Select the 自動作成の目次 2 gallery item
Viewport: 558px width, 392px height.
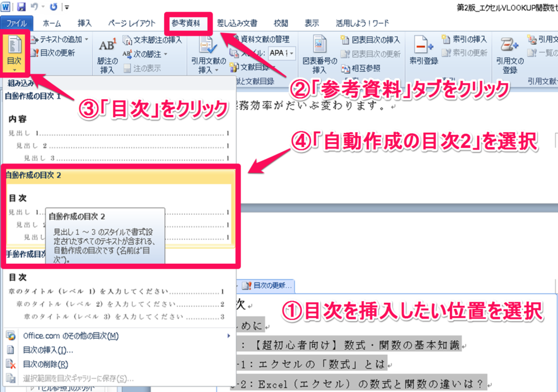tap(116, 212)
